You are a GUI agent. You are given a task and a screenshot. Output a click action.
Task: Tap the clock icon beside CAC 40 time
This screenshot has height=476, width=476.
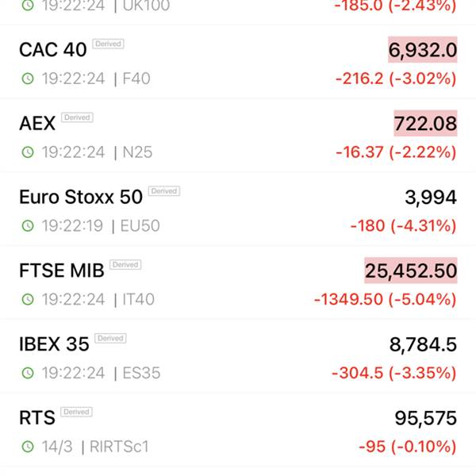click(28, 79)
